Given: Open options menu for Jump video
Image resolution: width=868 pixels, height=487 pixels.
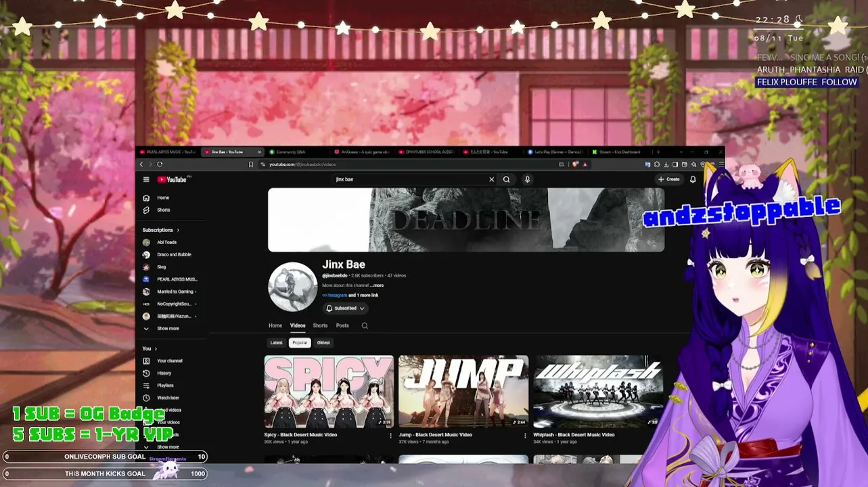Looking at the screenshot, I should (x=525, y=436).
